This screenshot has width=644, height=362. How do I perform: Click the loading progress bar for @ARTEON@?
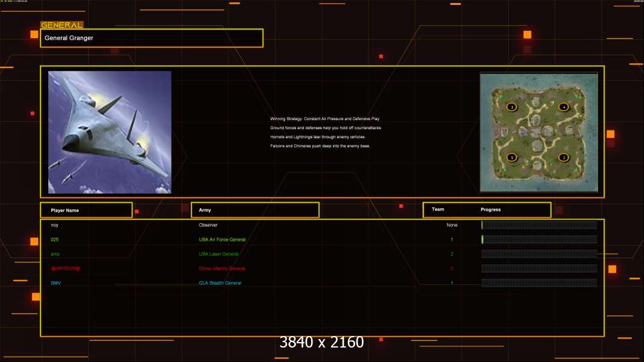pyautogui.click(x=539, y=268)
